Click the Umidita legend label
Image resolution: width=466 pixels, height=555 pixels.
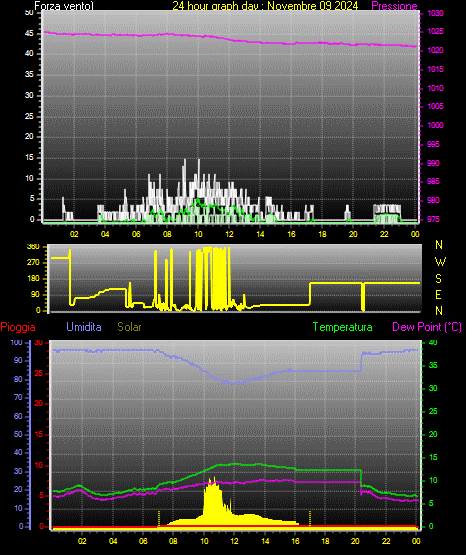(84, 327)
